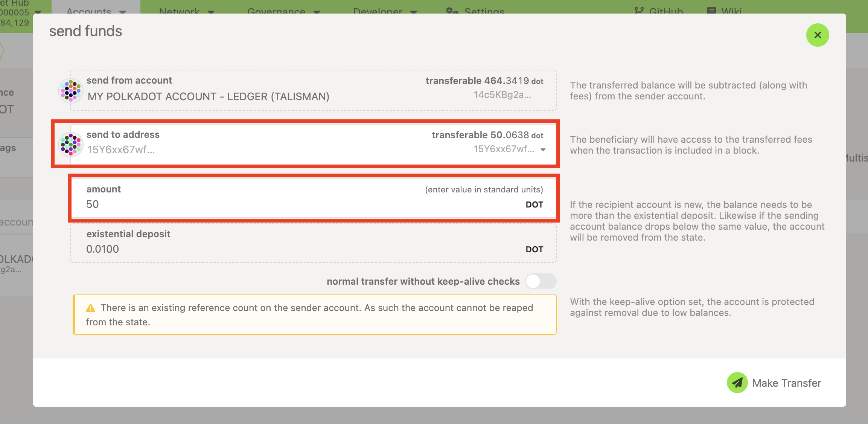Click the GitHub fork icon
The height and width of the screenshot is (424, 868).
point(639,11)
